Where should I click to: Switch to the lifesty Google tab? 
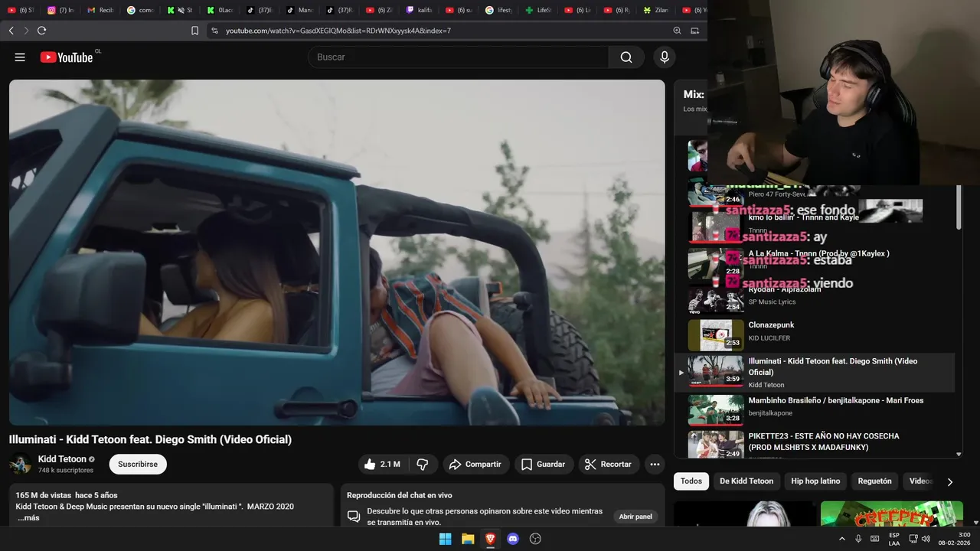499,10
